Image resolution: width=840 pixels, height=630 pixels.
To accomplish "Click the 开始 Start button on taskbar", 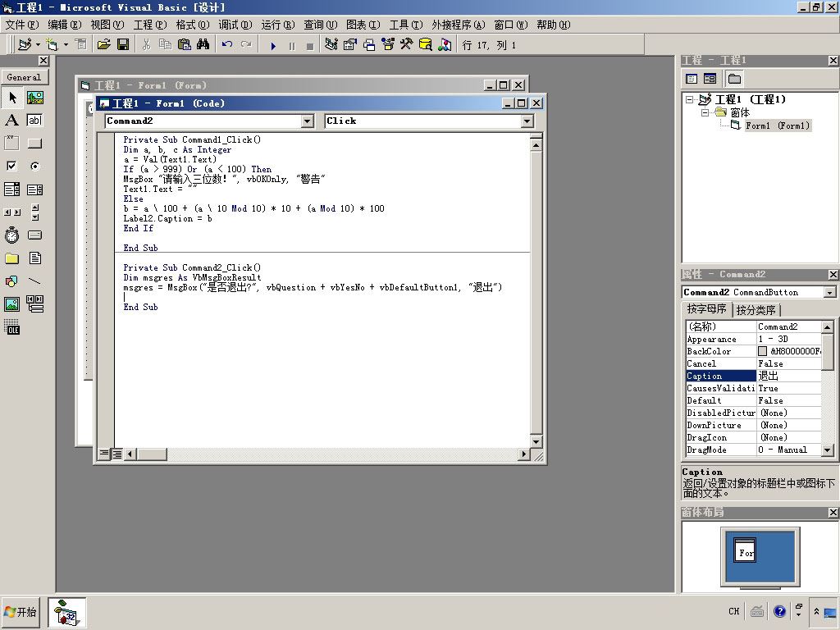I will 21,612.
